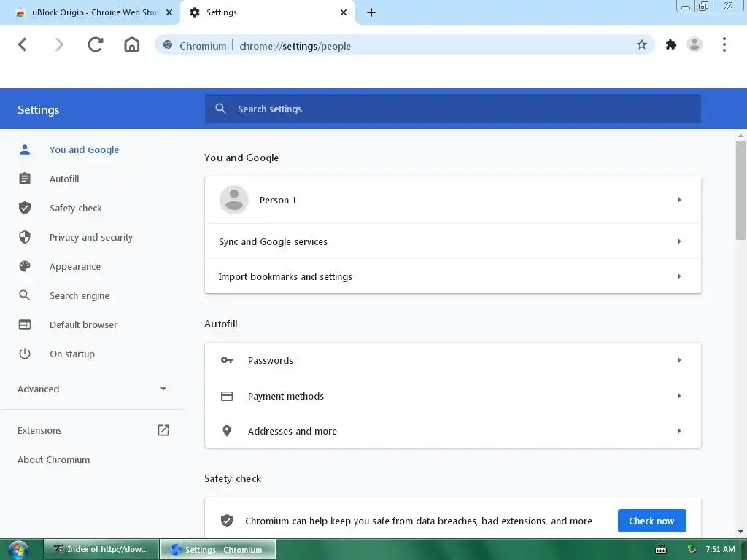Click the magnifier icon beside Search engine
747x560 pixels.
coord(25,295)
